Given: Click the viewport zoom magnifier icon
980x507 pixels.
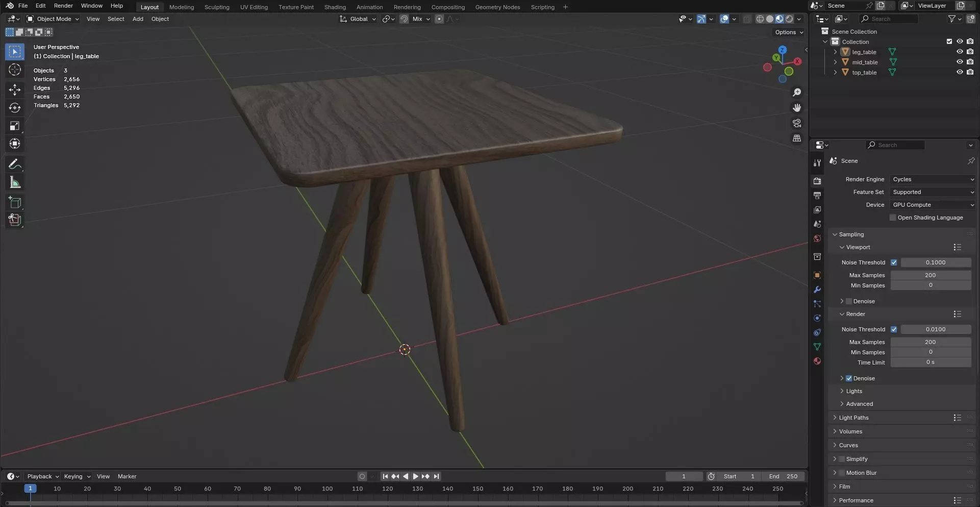Looking at the screenshot, I should tap(797, 92).
